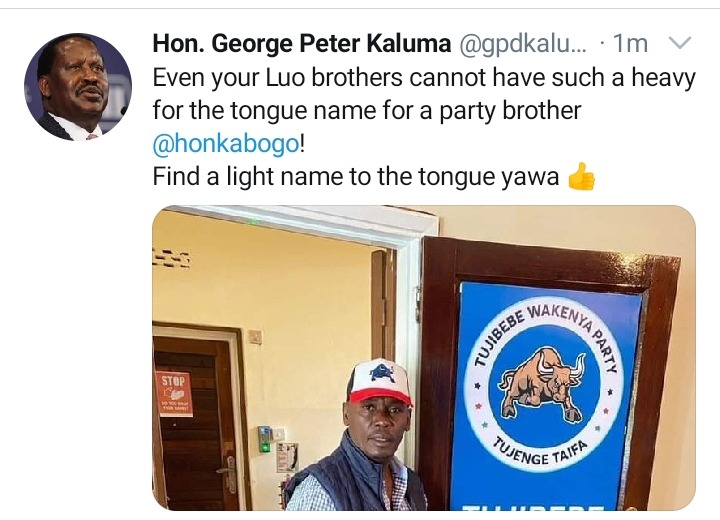The image size is (720, 520).
Task: Click the bull emblem on the poster
Action: [x=543, y=385]
